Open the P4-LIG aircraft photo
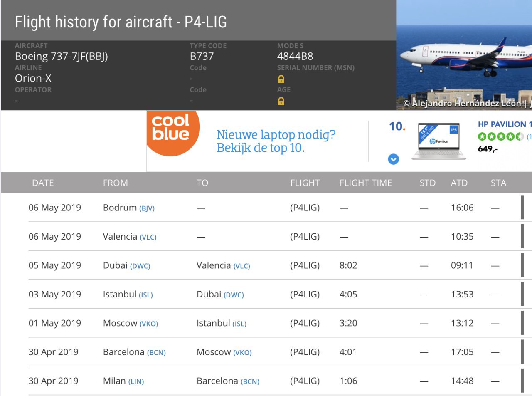Screen dimensions: 532x396 tap(464, 54)
